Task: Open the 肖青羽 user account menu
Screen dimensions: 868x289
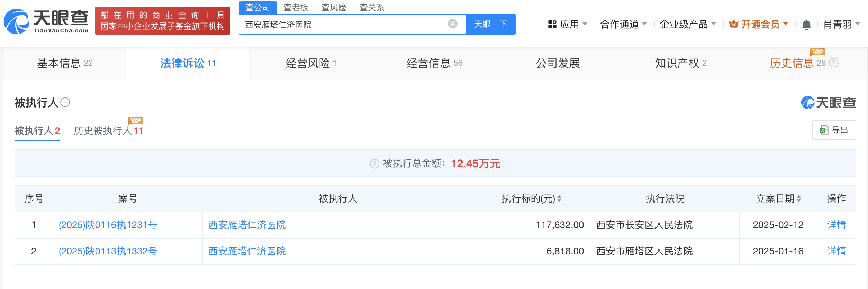Action: pos(841,24)
